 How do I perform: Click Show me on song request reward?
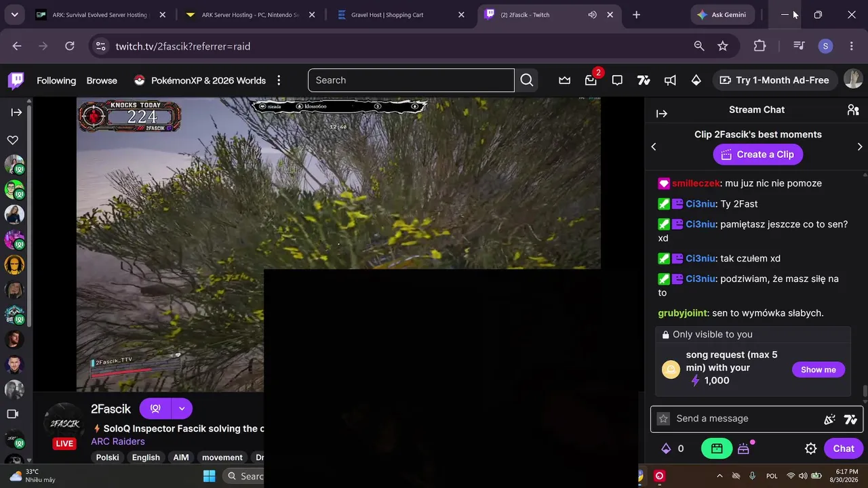(818, 369)
